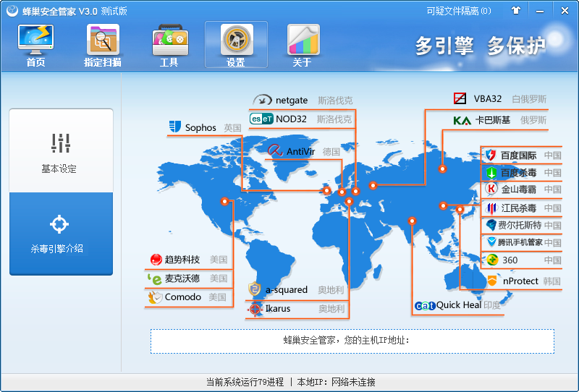Click the 麦克沃德 green e icon

[x=155, y=278]
